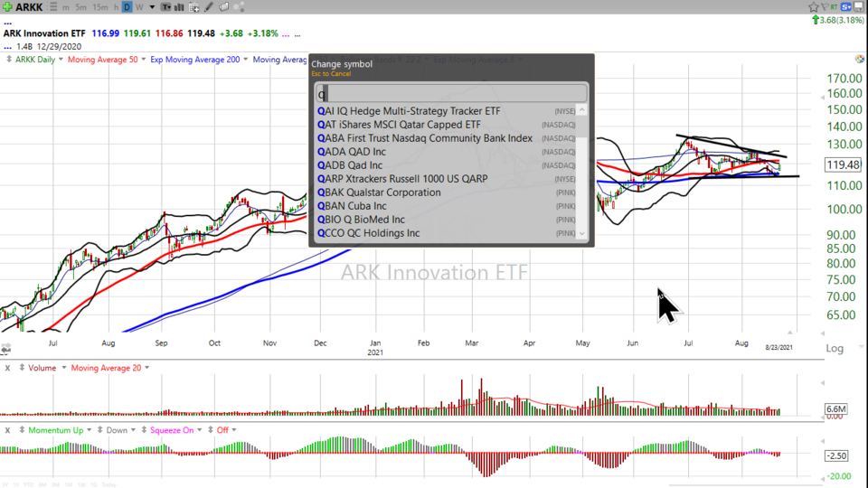
Task: Click the green plus add-symbol icon
Action: 7,7
